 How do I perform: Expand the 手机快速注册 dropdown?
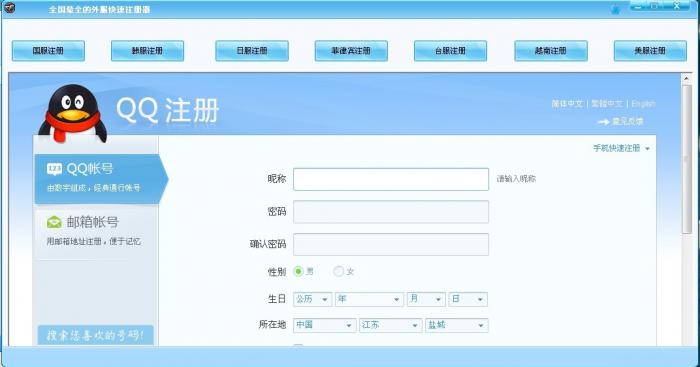[621, 148]
